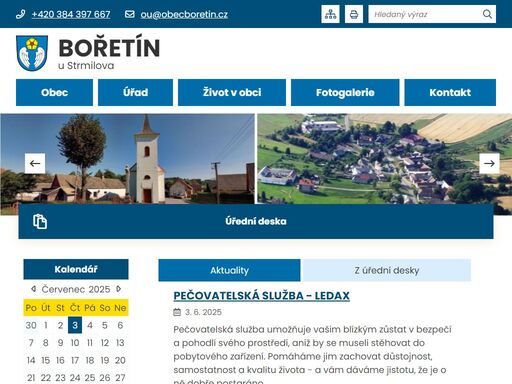Screen dimensions: 512x384
Task: Open the Fotogalerie menu
Action: coord(345,92)
